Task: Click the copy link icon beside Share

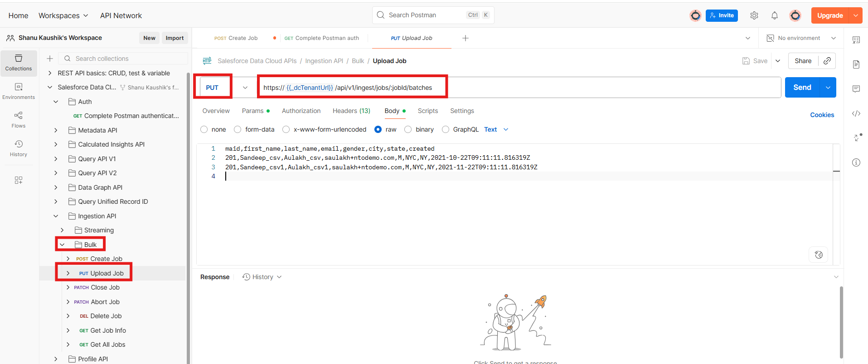Action: (827, 61)
